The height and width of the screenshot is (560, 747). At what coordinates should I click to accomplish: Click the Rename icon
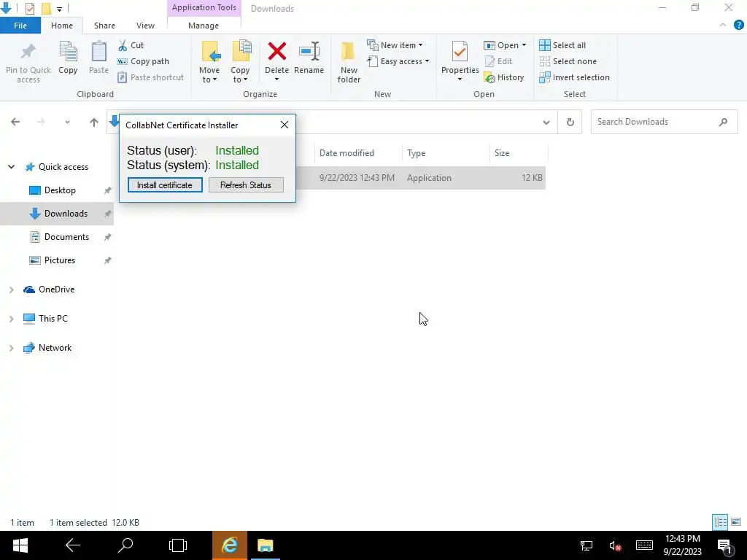click(309, 52)
